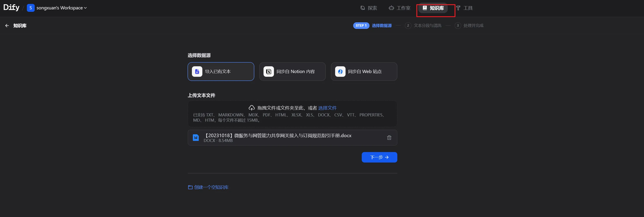The image size is (644, 217).
Task: Click the back arrow beside 知识库
Action: (x=7, y=26)
